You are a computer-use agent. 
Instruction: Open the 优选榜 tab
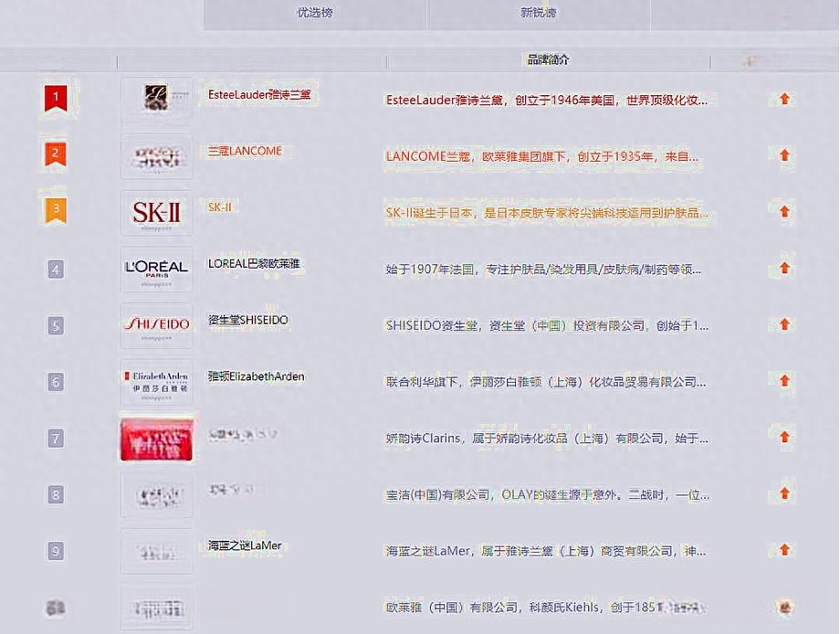pyautogui.click(x=315, y=13)
